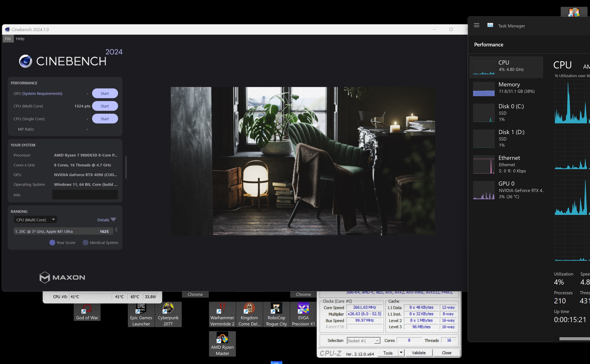
Task: Click the colorful icon at top right corner
Action: tap(574, 12)
